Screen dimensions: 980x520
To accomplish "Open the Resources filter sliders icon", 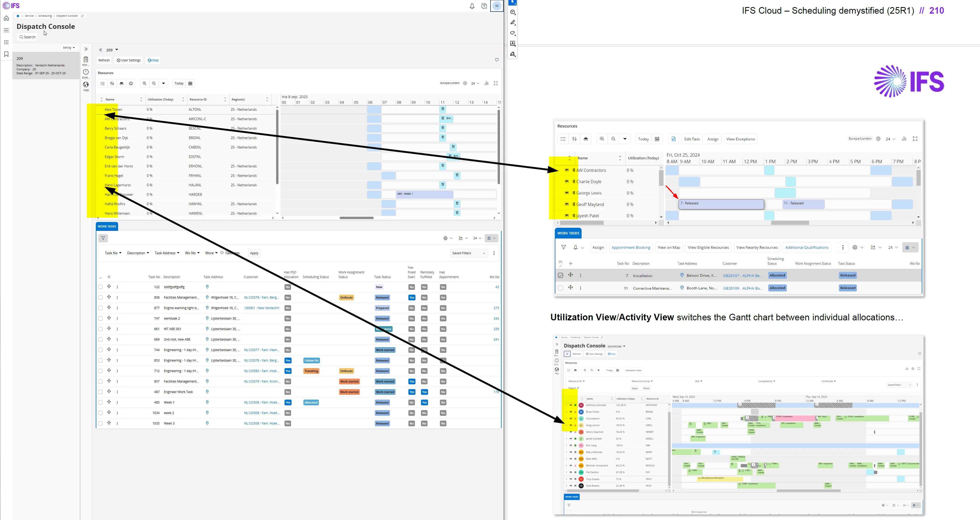I will click(x=112, y=83).
